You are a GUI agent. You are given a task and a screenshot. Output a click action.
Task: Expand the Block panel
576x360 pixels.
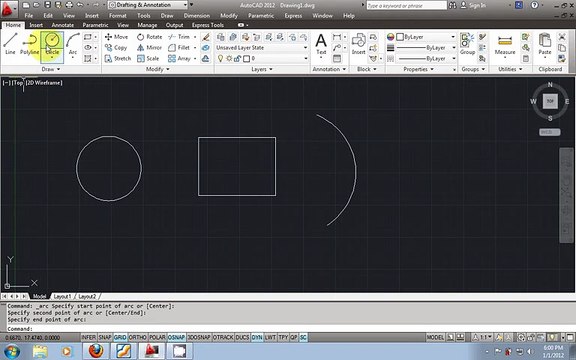click(x=367, y=69)
